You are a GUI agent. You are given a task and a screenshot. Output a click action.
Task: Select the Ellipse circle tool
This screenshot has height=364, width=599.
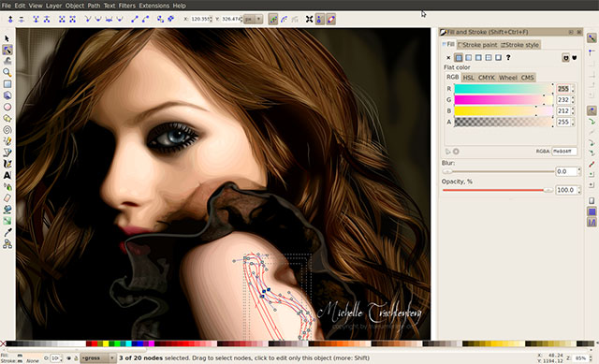pos(7,107)
